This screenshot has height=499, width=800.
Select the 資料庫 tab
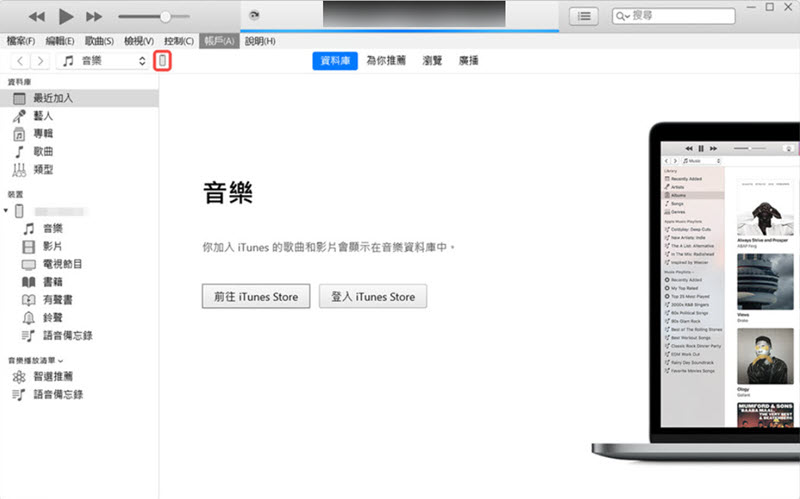(x=335, y=61)
